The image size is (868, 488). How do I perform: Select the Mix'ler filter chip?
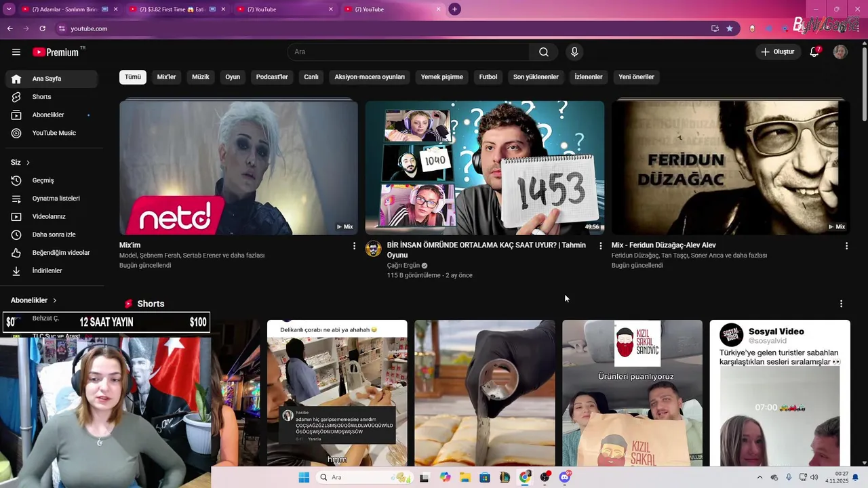pyautogui.click(x=166, y=77)
